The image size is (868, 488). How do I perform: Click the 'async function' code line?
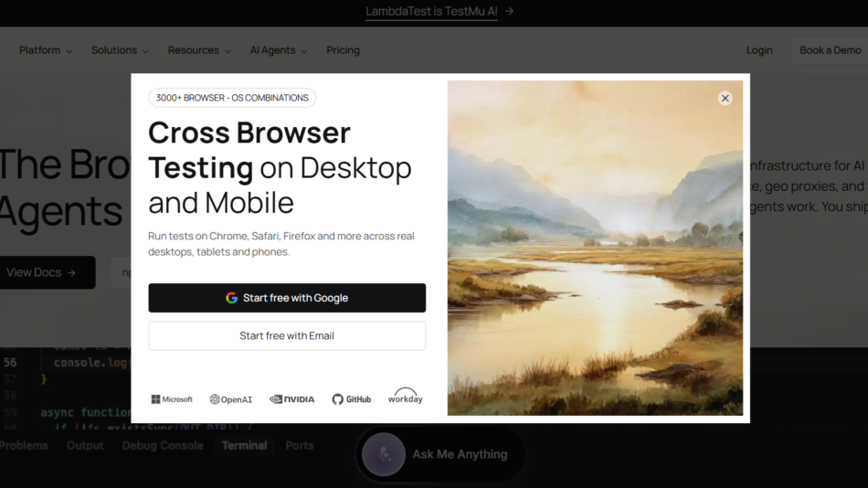coord(86,413)
